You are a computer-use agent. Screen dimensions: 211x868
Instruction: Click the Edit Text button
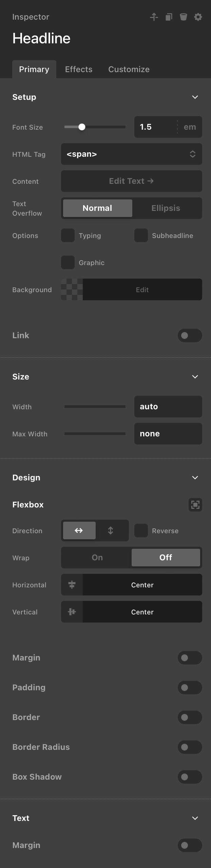pyautogui.click(x=131, y=181)
